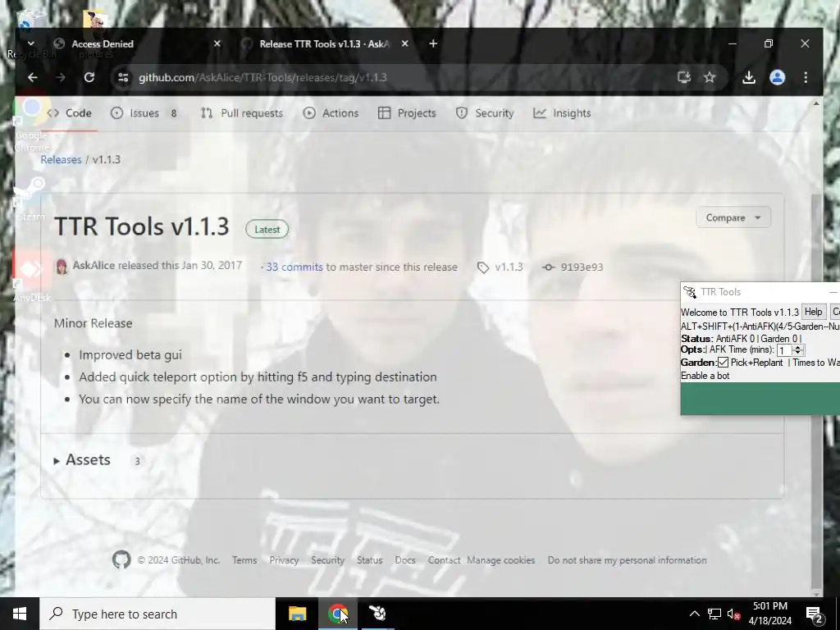The height and width of the screenshot is (630, 840).
Task: Toggle Pick+Replant checkbox in TTR Tools
Action: coord(723,363)
